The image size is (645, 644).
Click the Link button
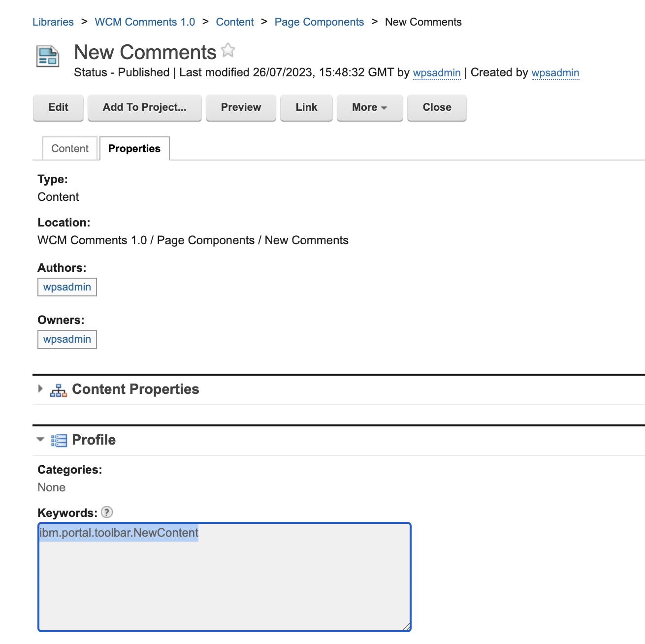click(306, 107)
